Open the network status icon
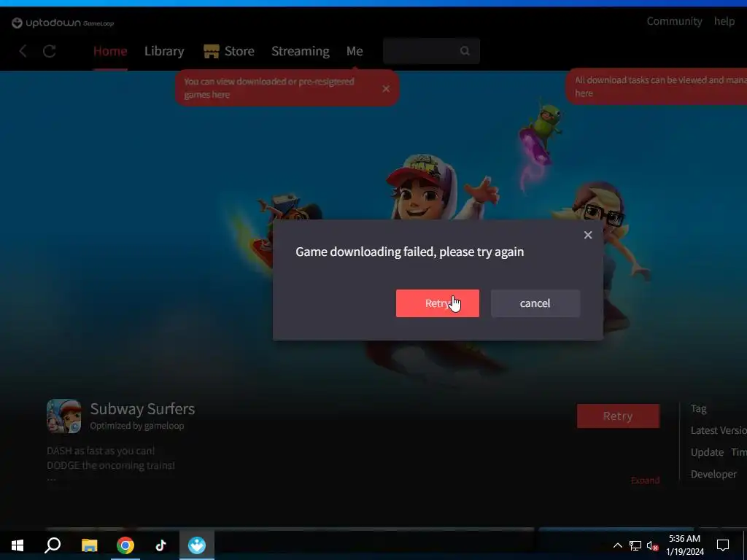 tap(635, 545)
